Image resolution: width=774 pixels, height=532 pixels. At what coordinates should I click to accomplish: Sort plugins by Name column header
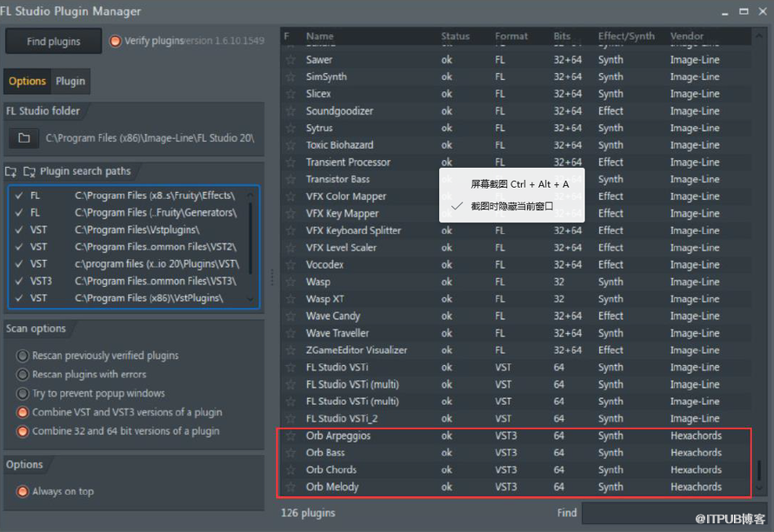pyautogui.click(x=319, y=36)
